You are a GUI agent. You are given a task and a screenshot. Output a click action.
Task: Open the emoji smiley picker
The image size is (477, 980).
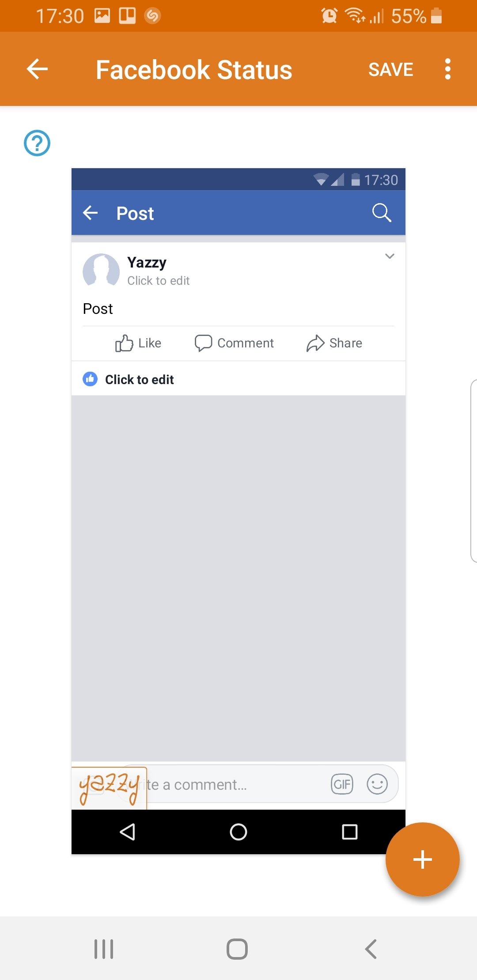377,784
